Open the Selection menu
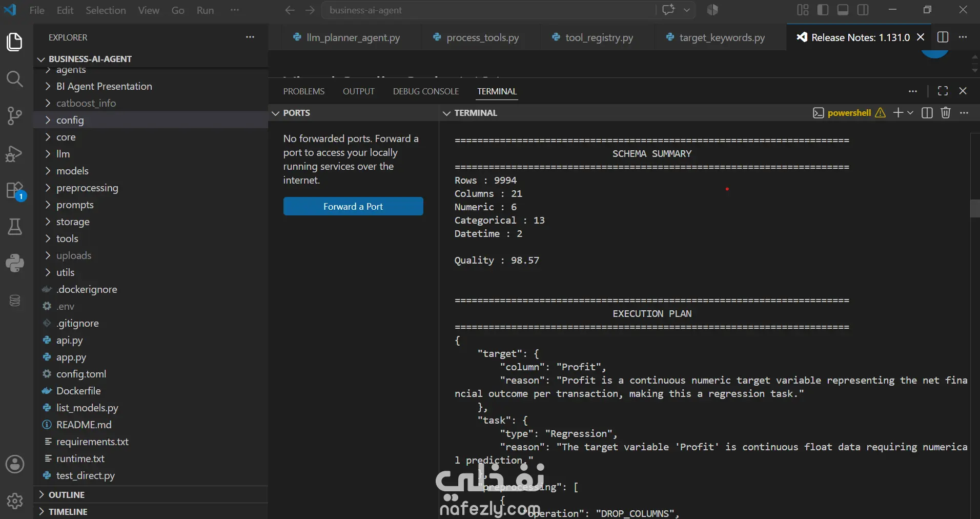980x519 pixels. pos(106,10)
